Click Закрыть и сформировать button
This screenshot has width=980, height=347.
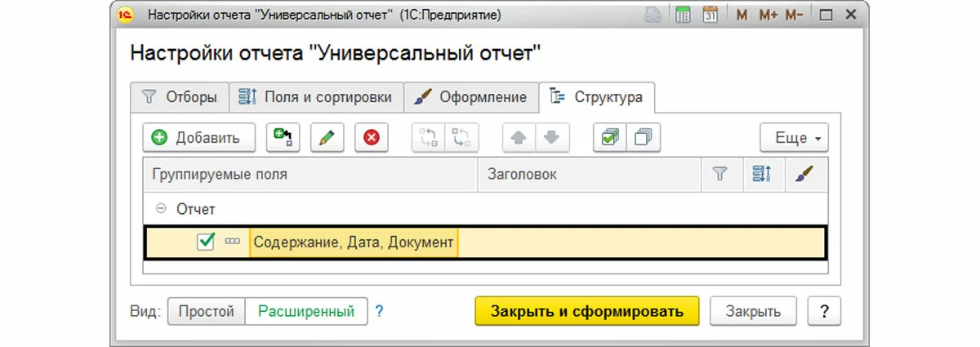(587, 311)
